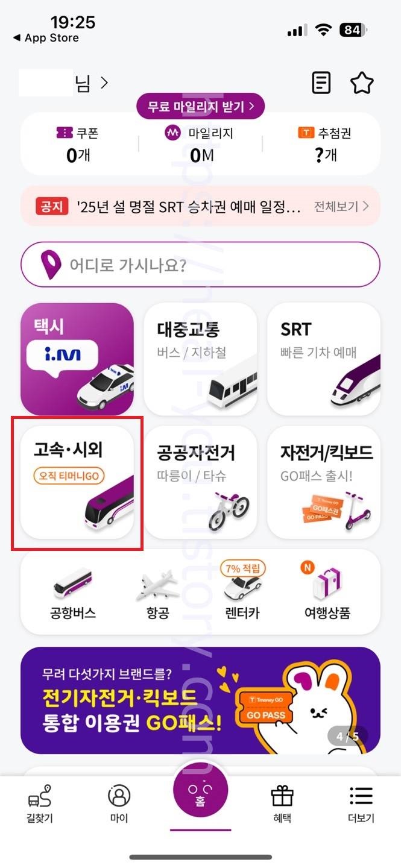The image size is (401, 868).
Task: Tap the star favorites icon
Action: tap(362, 83)
